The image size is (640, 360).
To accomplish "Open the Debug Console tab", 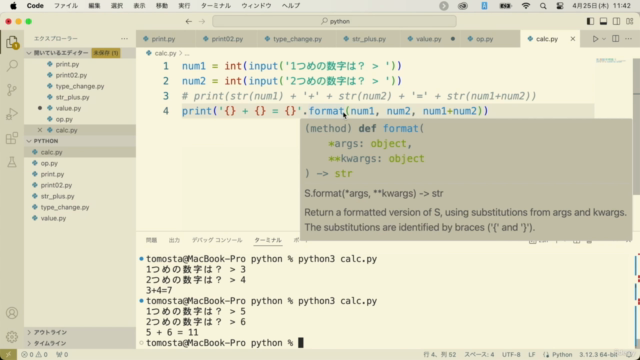I will point(217,240).
